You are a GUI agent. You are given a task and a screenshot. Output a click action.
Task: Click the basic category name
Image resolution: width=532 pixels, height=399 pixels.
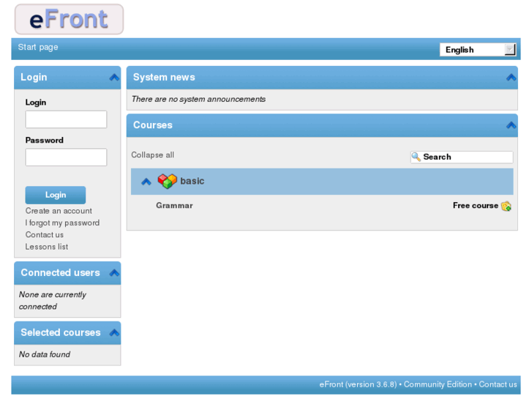tap(192, 181)
